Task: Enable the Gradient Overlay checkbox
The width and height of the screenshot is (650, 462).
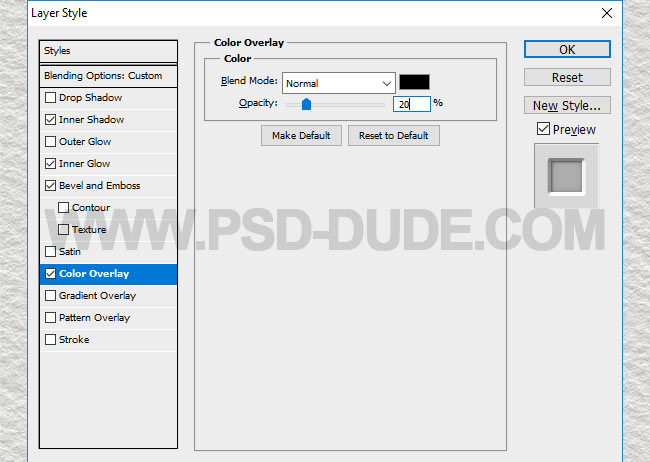Action: coord(50,296)
